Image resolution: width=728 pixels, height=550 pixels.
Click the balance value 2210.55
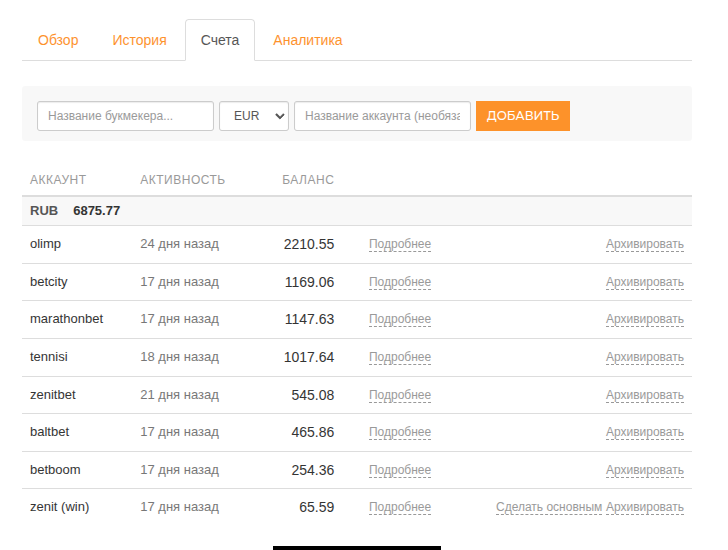tap(309, 245)
